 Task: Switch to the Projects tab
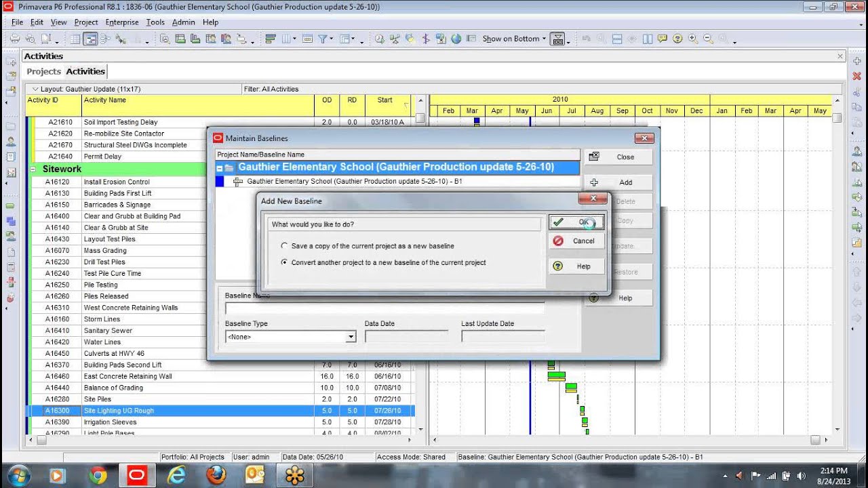[x=43, y=71]
